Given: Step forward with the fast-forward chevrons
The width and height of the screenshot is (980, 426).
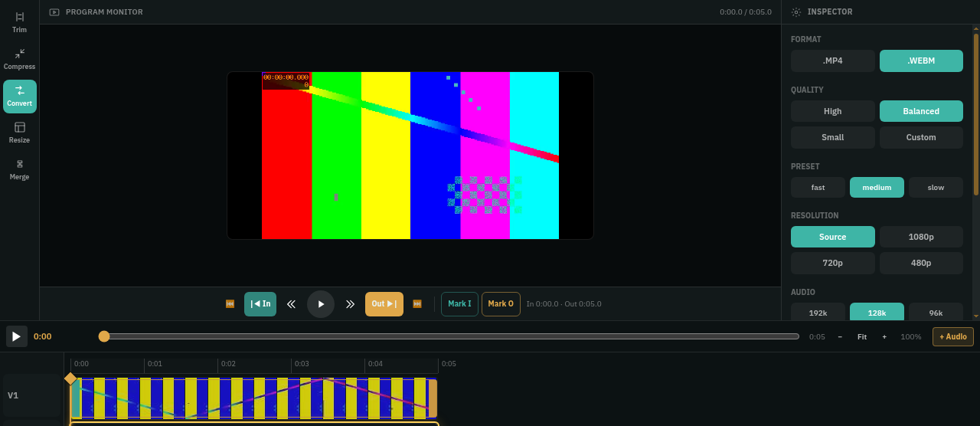Looking at the screenshot, I should [350, 304].
